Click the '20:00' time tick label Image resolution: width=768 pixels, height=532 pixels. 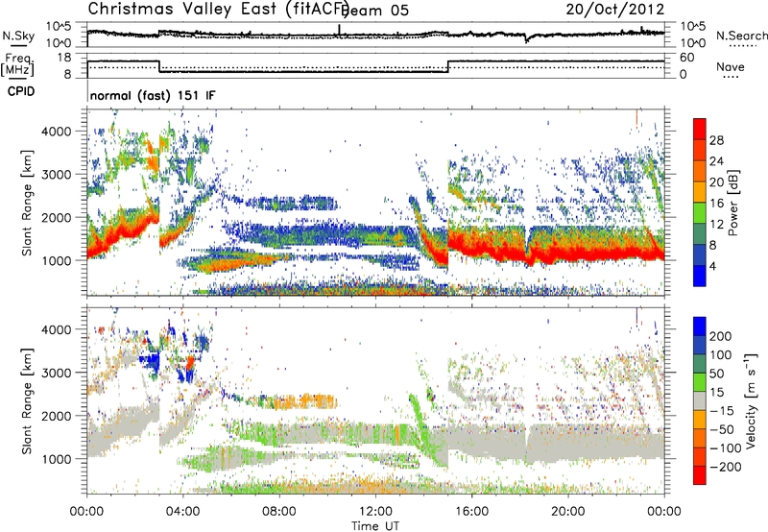click(x=567, y=512)
